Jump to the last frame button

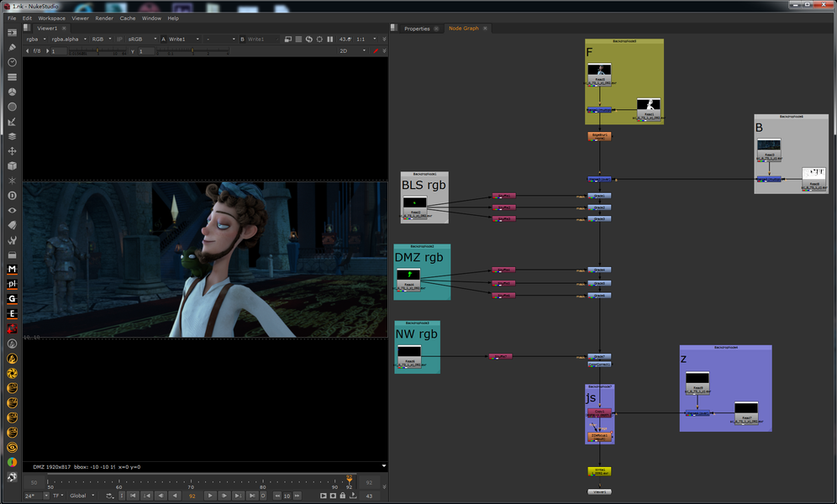click(252, 496)
